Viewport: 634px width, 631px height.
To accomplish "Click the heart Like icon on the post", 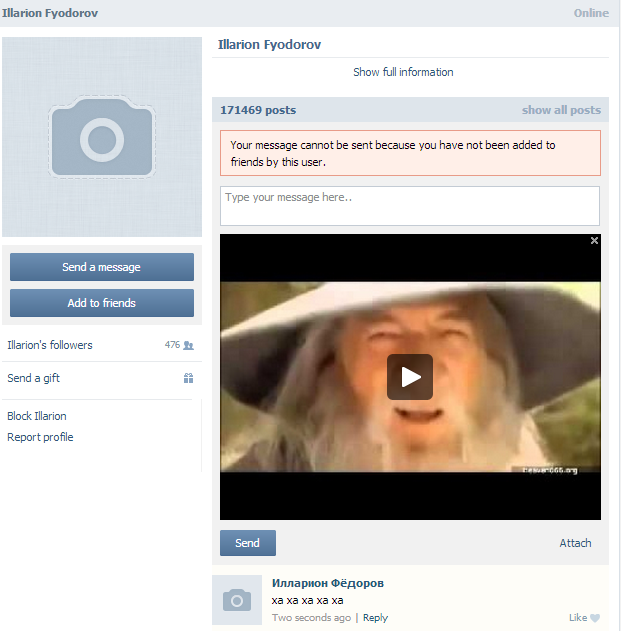I will tap(595, 618).
